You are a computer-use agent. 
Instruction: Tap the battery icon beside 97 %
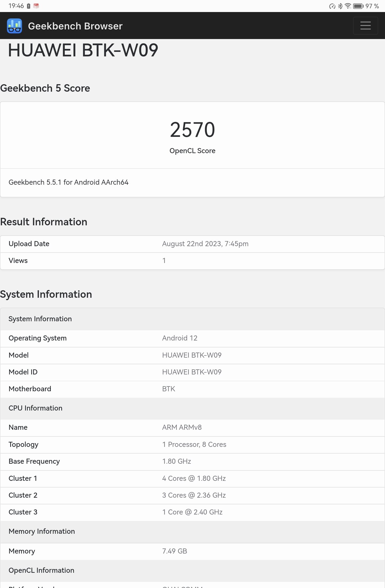pos(358,6)
